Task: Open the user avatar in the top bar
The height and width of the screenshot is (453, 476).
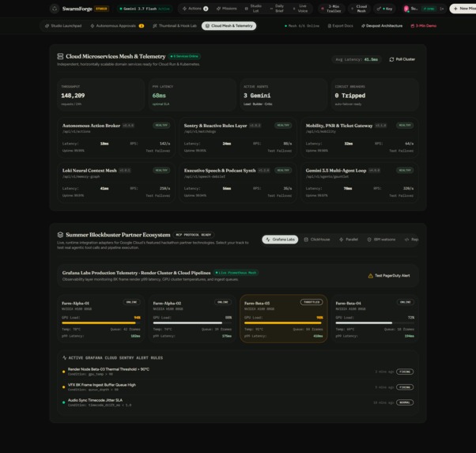Action: click(x=406, y=9)
